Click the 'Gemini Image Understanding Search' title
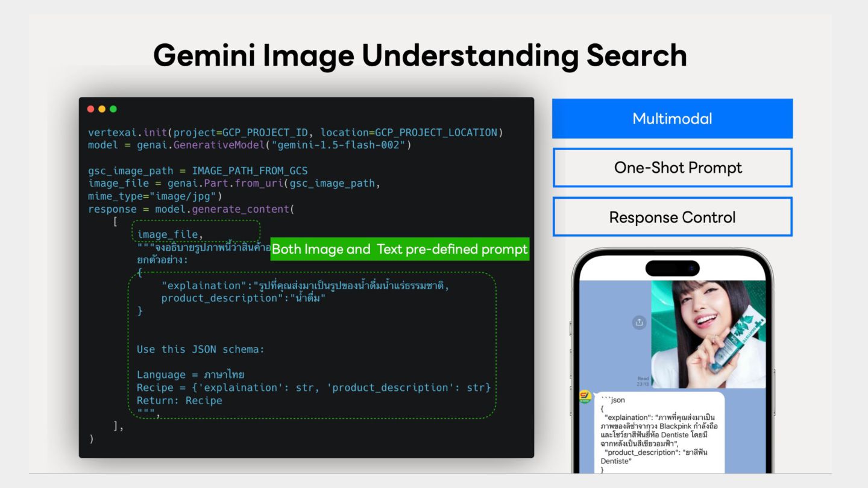 pyautogui.click(x=420, y=55)
